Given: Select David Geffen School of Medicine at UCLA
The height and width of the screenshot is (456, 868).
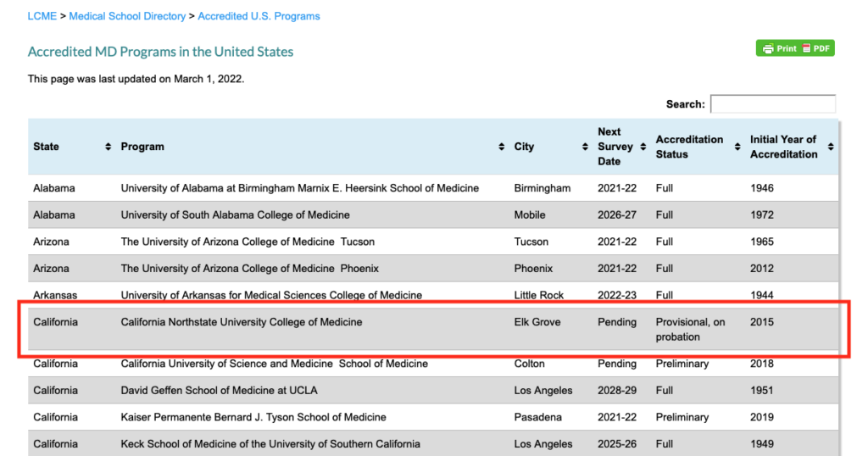Looking at the screenshot, I should pos(220,390).
